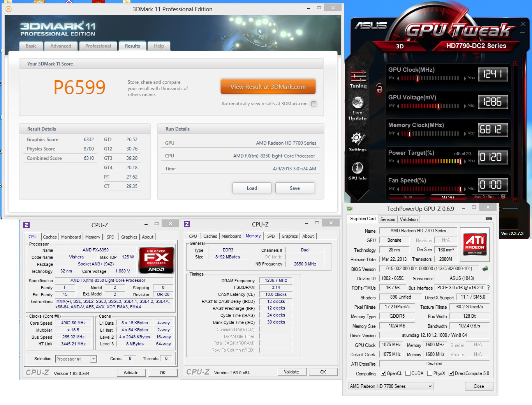The image size is (532, 405).
Task: Click the GPU Voltage slider handle
Action: click(x=439, y=106)
